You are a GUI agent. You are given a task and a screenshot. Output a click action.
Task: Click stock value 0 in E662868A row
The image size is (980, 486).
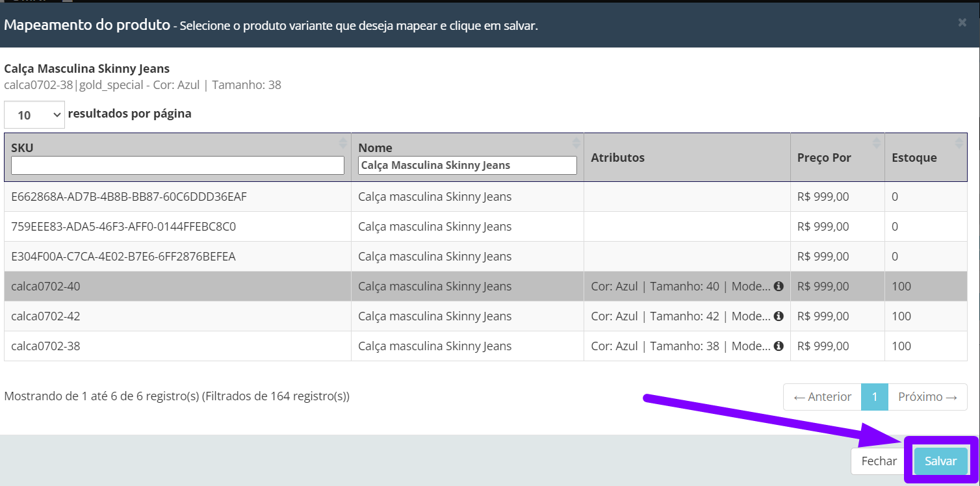point(895,196)
